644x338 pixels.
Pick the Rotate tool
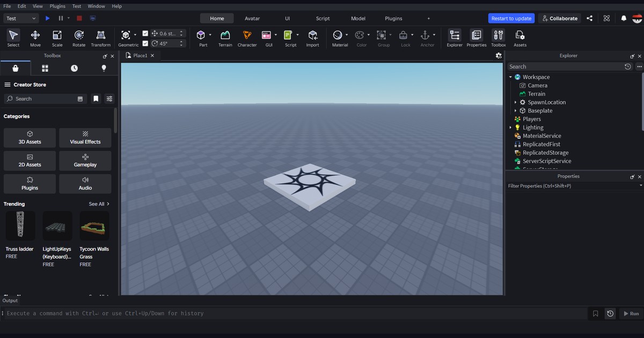pos(79,38)
